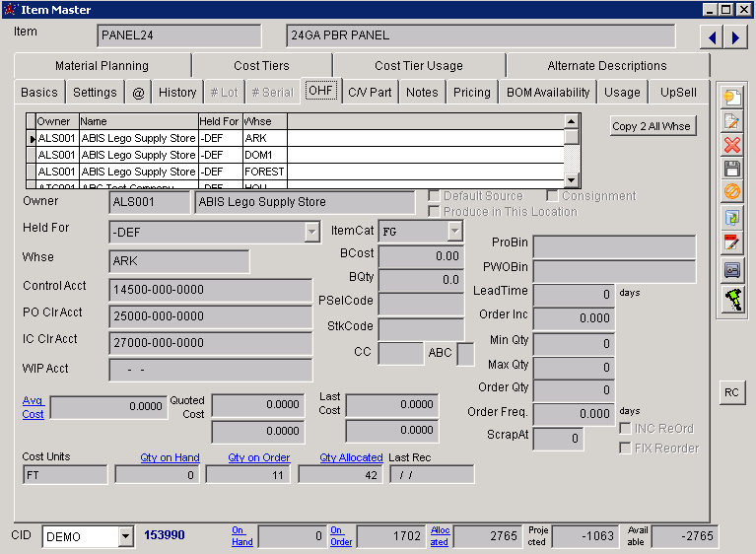Open the BOM Availability tab
The image size is (756, 554).
point(548,92)
